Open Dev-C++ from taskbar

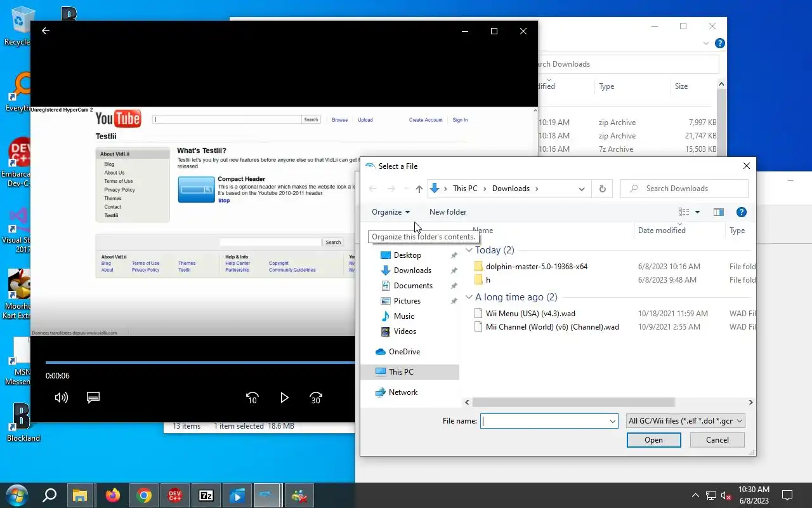(x=175, y=495)
